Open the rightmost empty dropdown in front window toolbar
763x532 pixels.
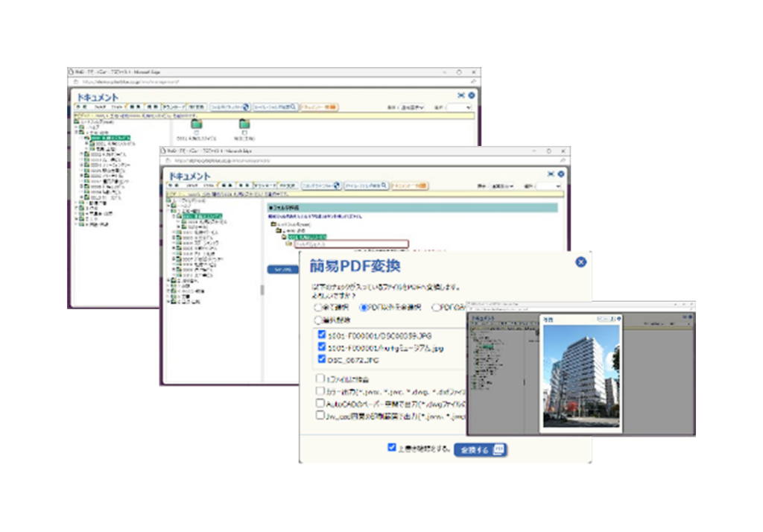click(548, 186)
